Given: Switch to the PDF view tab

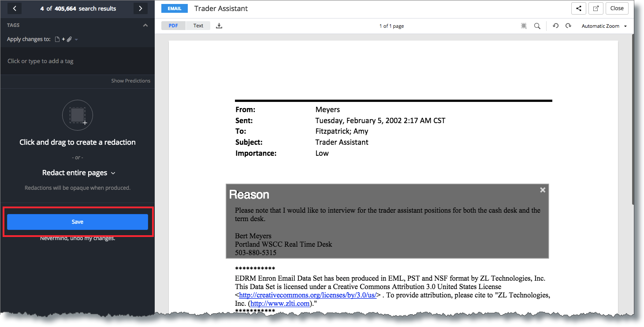Looking at the screenshot, I should (x=173, y=26).
